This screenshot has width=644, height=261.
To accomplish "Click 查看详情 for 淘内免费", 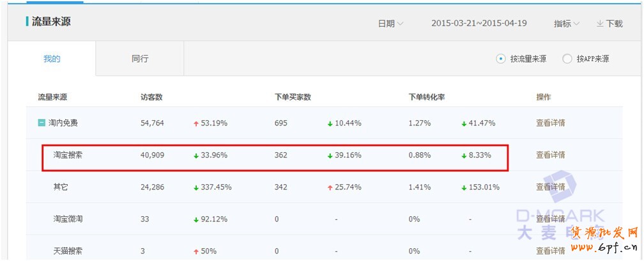I will (x=550, y=123).
